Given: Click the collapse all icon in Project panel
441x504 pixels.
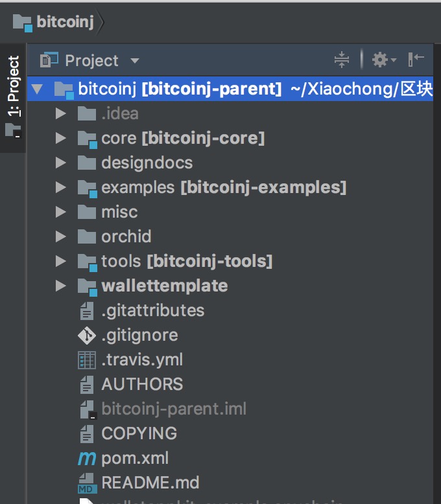Looking at the screenshot, I should click(342, 60).
